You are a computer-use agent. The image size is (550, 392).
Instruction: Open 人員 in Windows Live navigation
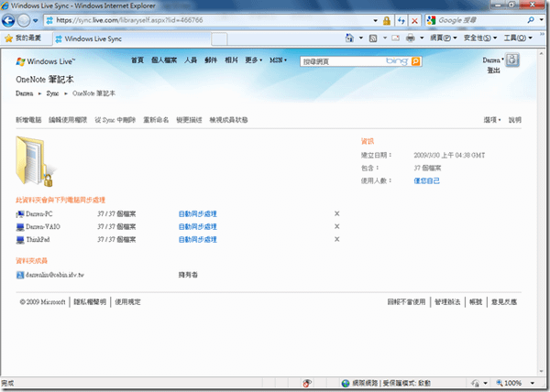coord(191,60)
